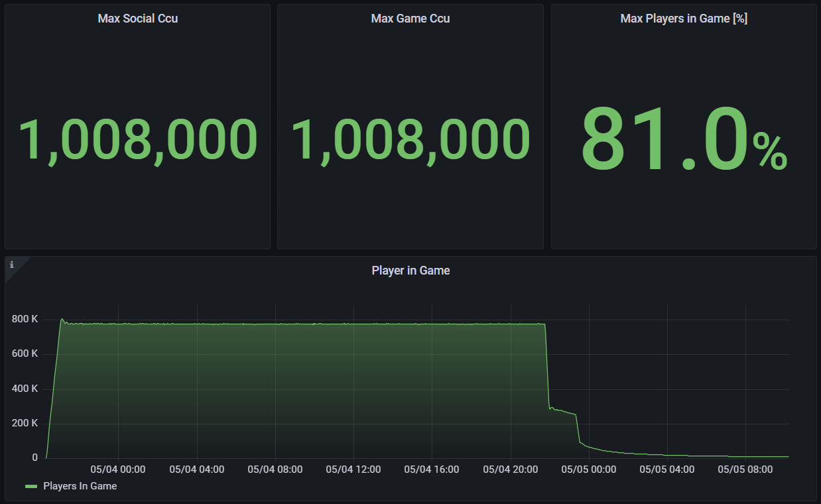Open the Max Social Ccu panel header icon menu

137,18
